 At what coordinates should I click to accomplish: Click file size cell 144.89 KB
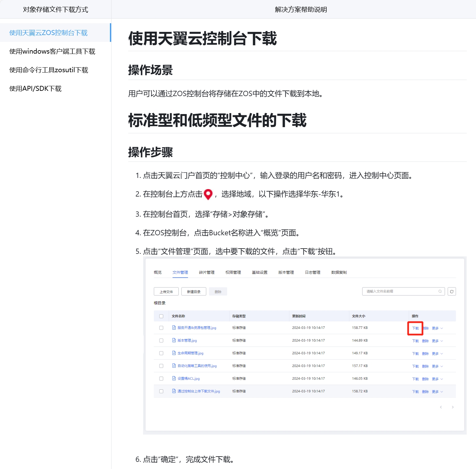[360, 340]
